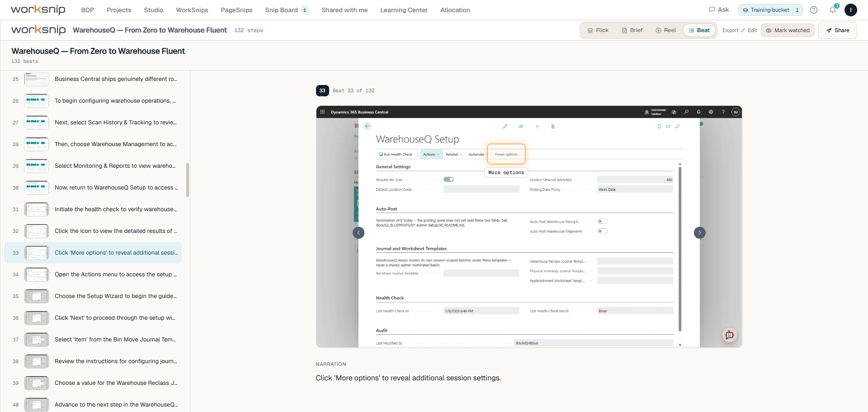This screenshot has height=412, width=868.
Task: Click the bookmark icon on WarehouseQ Setup page
Action: [659, 127]
